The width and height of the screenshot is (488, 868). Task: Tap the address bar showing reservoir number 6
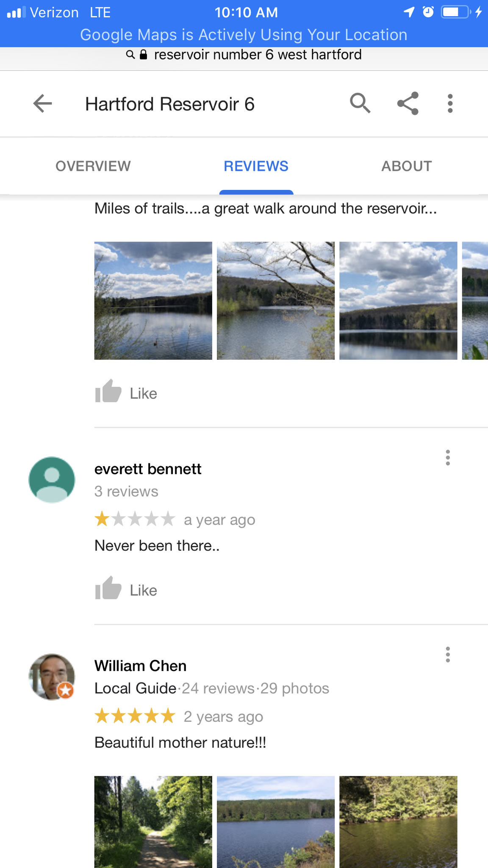click(x=244, y=55)
